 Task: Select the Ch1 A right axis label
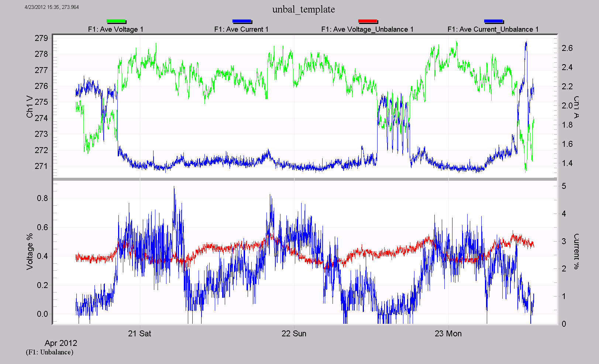[x=576, y=106]
